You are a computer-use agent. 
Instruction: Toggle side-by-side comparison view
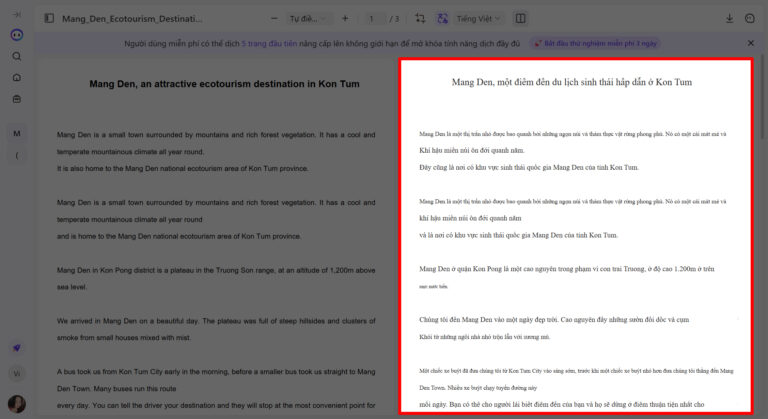tap(520, 18)
